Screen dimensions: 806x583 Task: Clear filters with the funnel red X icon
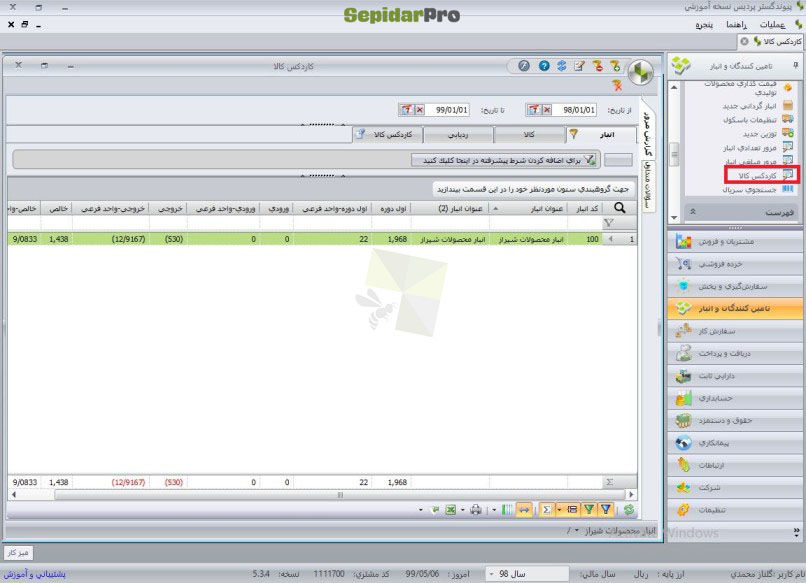coord(617,86)
